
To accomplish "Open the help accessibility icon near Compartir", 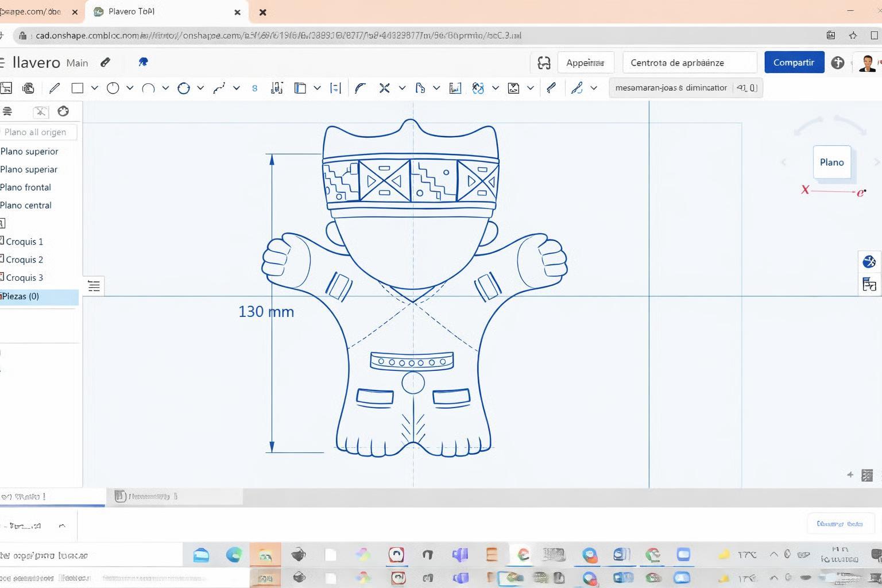I will tap(837, 63).
